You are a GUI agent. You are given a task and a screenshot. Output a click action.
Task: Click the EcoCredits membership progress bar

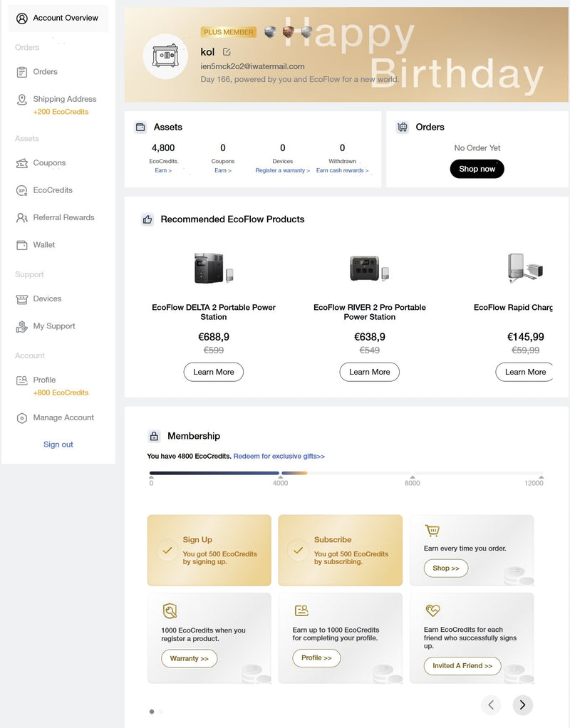click(346, 473)
